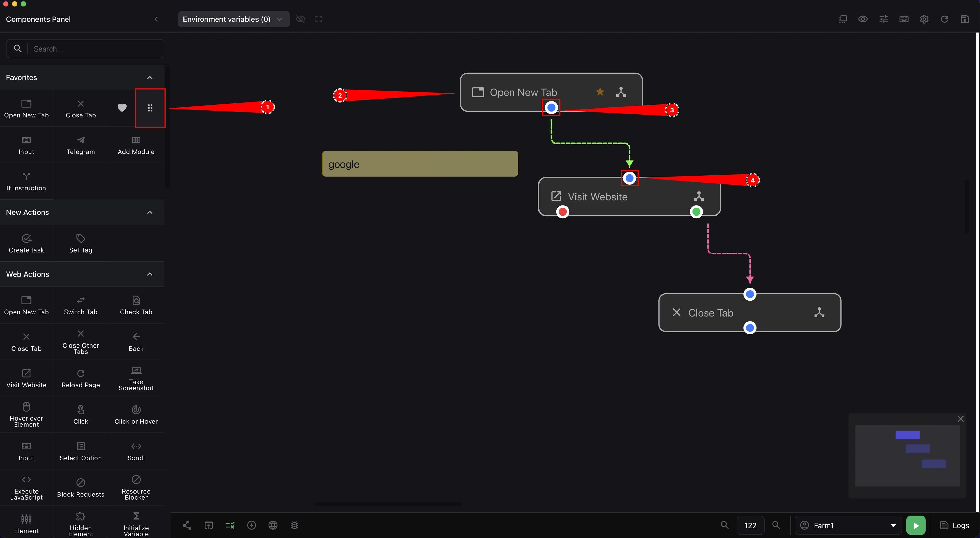This screenshot has height=538, width=980.
Task: Open branch menu on Visit Website node
Action: click(x=699, y=196)
